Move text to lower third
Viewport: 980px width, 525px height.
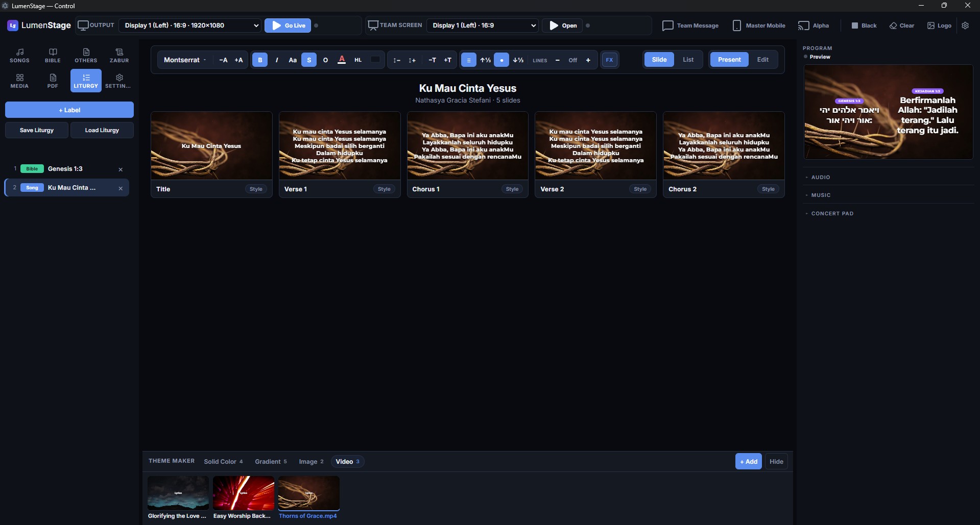(518, 60)
